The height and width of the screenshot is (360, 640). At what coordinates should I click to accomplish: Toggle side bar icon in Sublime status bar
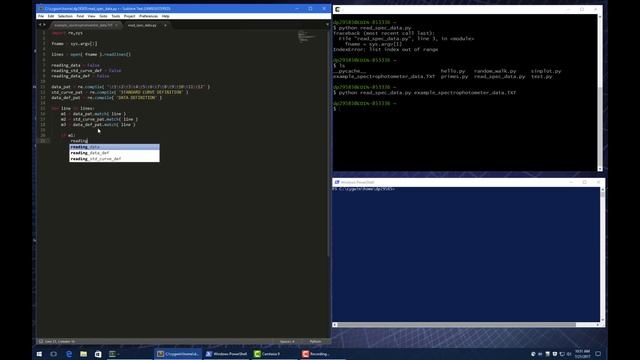point(41,341)
